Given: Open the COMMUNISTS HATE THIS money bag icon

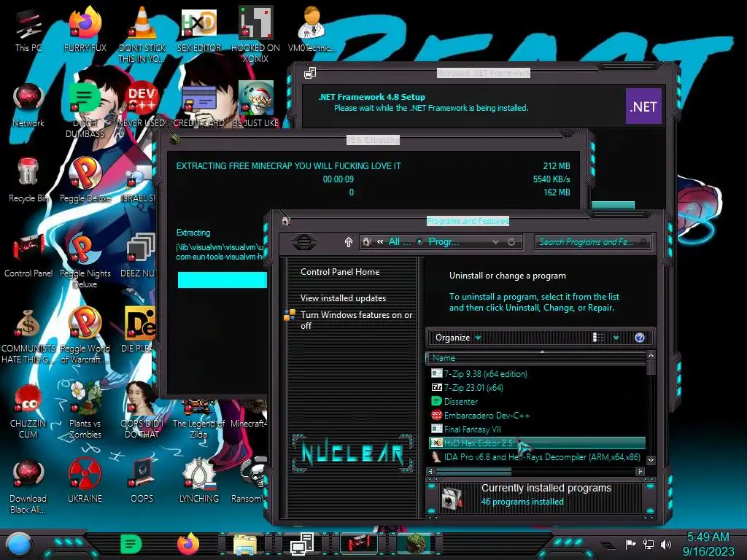Looking at the screenshot, I should [28, 335].
